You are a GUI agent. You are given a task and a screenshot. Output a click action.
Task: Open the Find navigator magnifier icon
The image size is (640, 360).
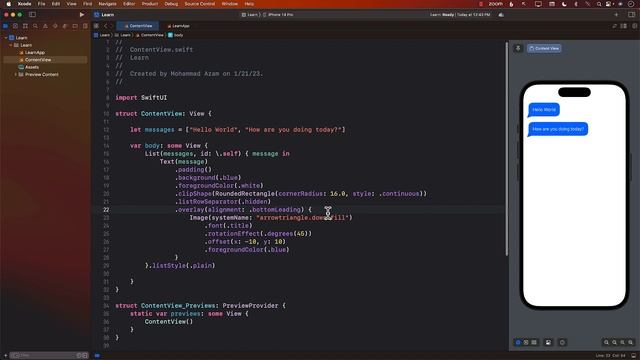[35, 26]
